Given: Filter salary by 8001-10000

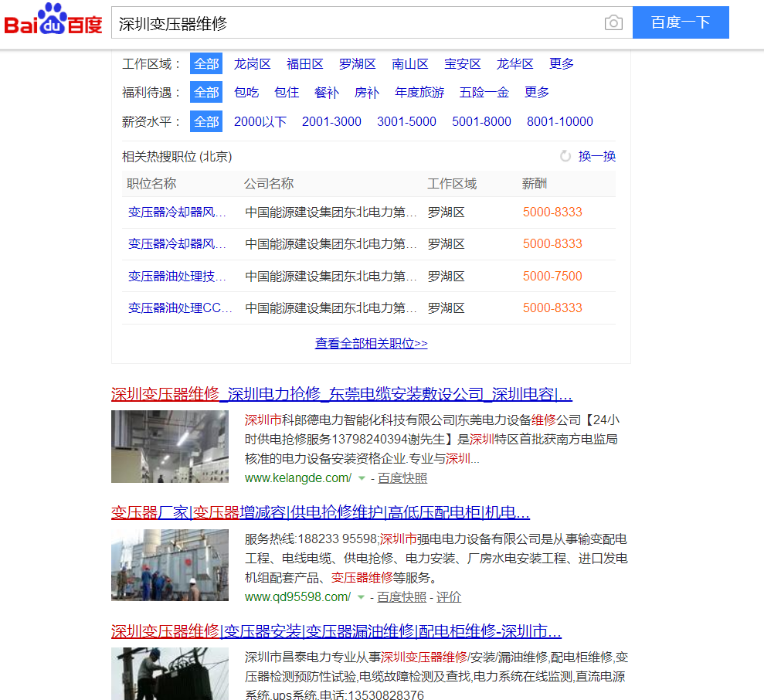Looking at the screenshot, I should pyautogui.click(x=560, y=121).
